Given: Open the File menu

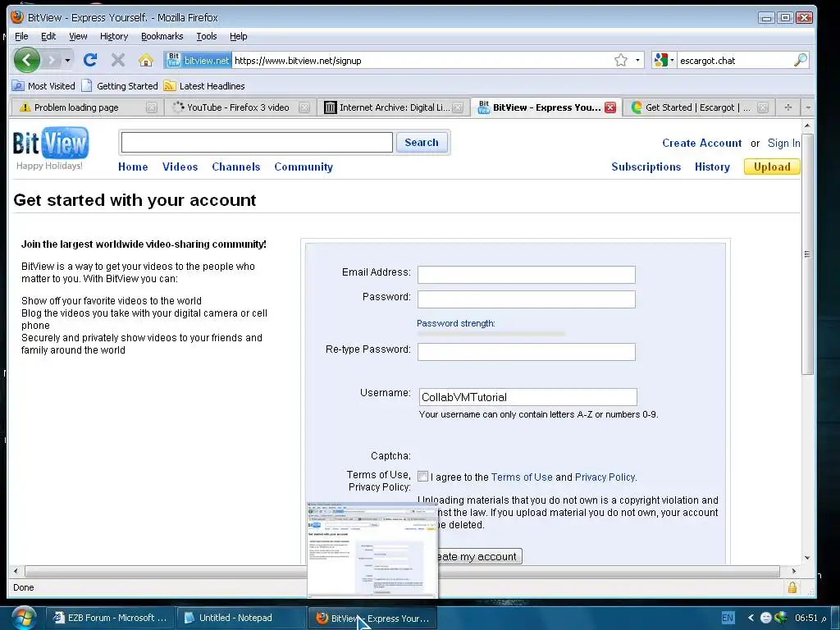Looking at the screenshot, I should [21, 36].
